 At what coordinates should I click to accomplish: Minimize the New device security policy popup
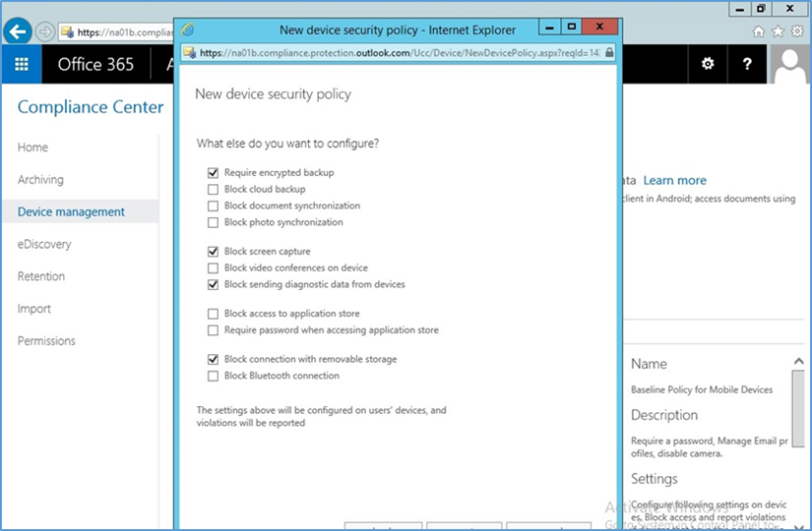coord(549,27)
